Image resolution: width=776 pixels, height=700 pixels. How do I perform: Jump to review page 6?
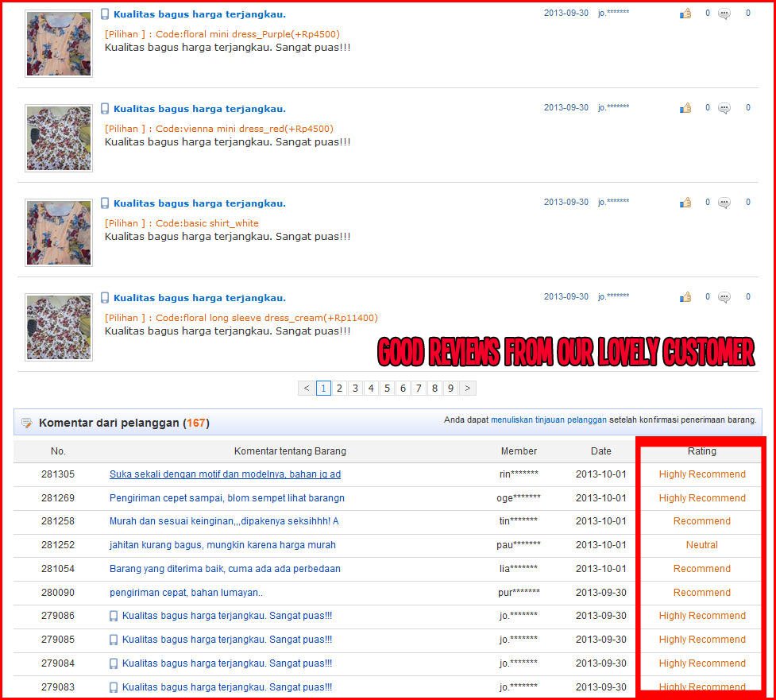[403, 388]
